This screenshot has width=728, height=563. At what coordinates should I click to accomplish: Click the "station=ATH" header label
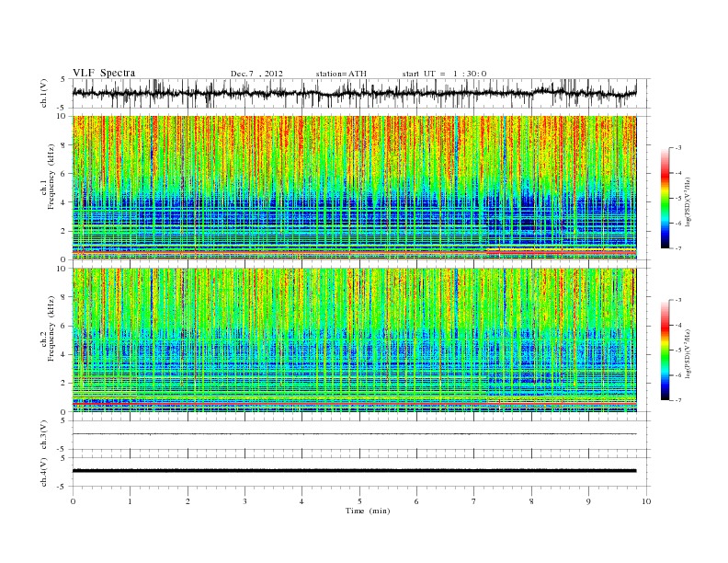341,74
